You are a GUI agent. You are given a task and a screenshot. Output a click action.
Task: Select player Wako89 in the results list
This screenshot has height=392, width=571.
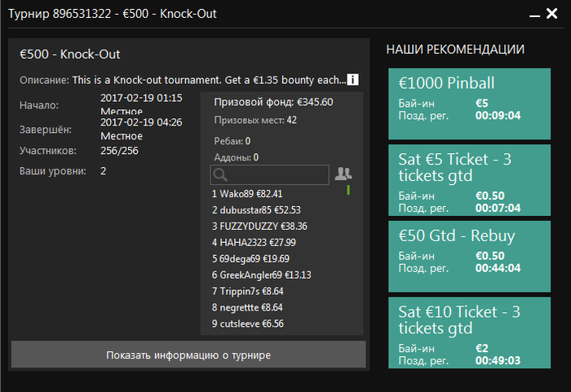pyautogui.click(x=247, y=194)
